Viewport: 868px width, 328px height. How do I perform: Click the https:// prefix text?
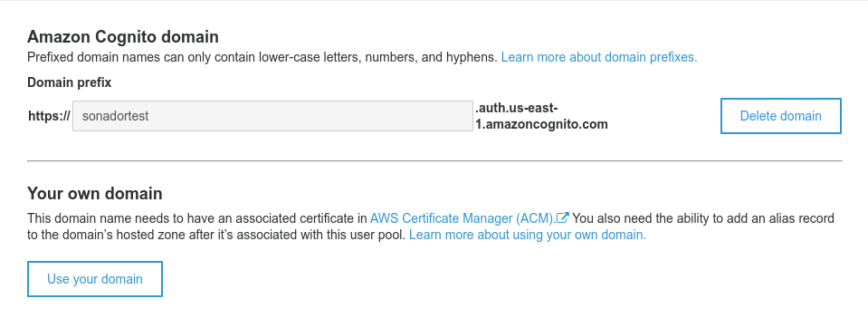[49, 116]
